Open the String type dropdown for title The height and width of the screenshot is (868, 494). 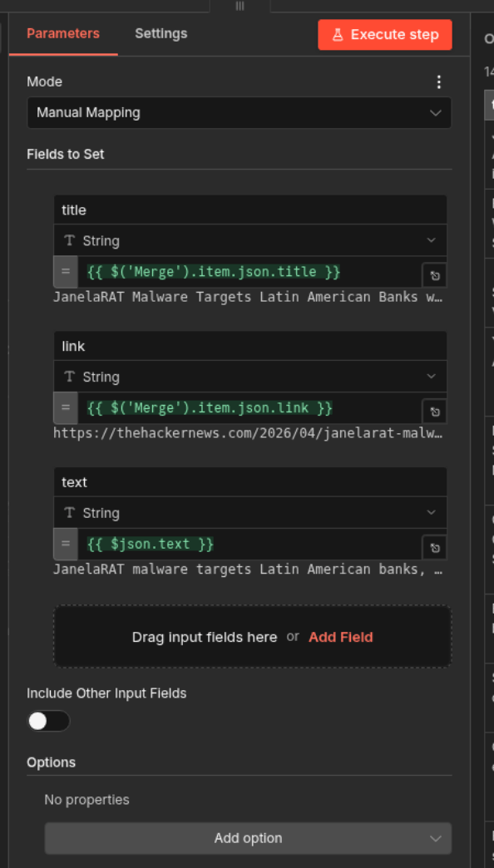click(250, 241)
